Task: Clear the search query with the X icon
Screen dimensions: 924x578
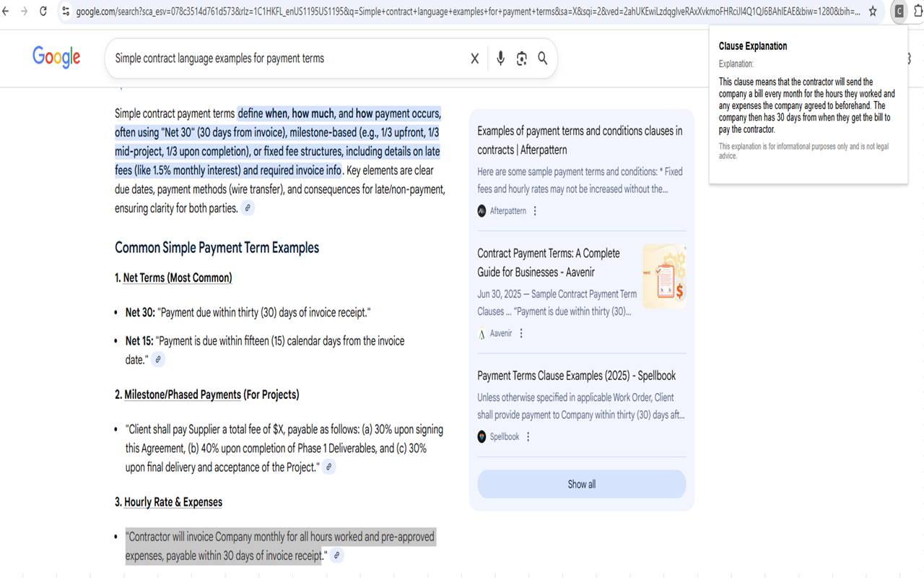Action: point(474,59)
